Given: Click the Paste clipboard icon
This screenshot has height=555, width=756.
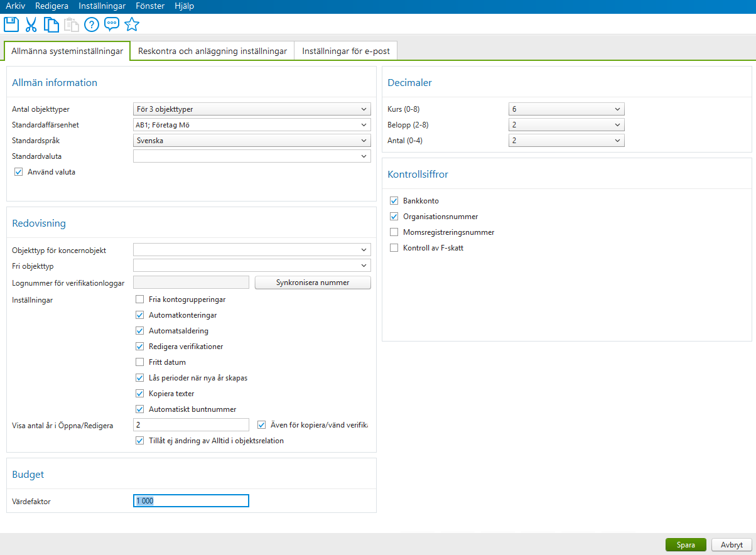Looking at the screenshot, I should [x=71, y=24].
